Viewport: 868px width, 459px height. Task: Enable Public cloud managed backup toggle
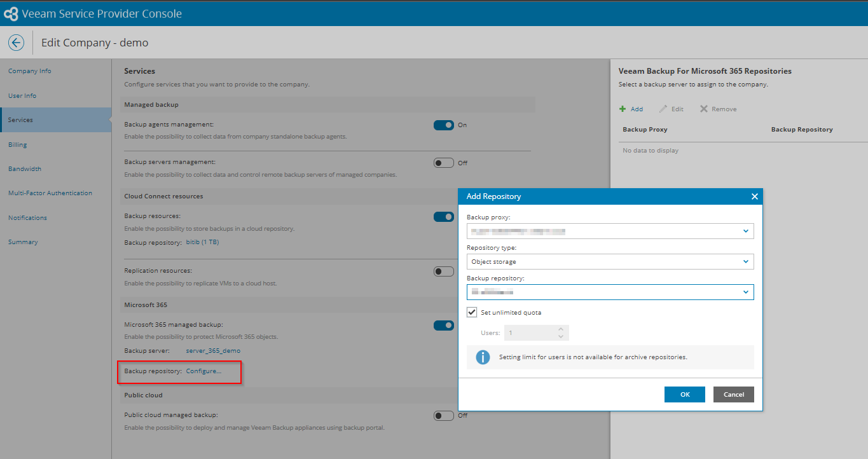[444, 416]
